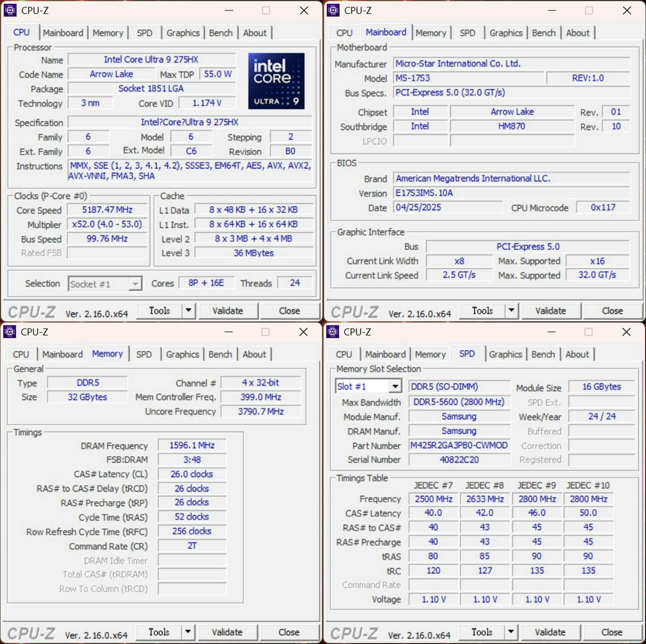Viewport: 646px width, 644px height.
Task: Click Validate button in the SPD window
Action: coord(550,632)
